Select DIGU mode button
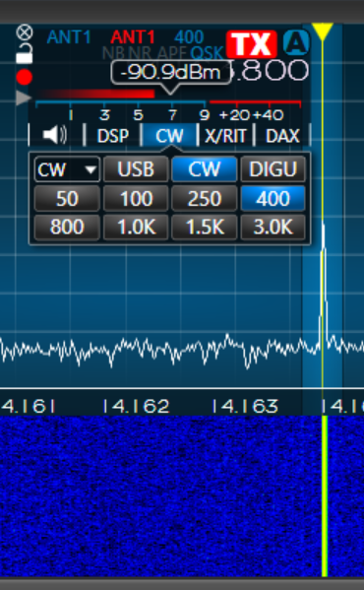Viewport: 364px width, 590px height. (273, 169)
